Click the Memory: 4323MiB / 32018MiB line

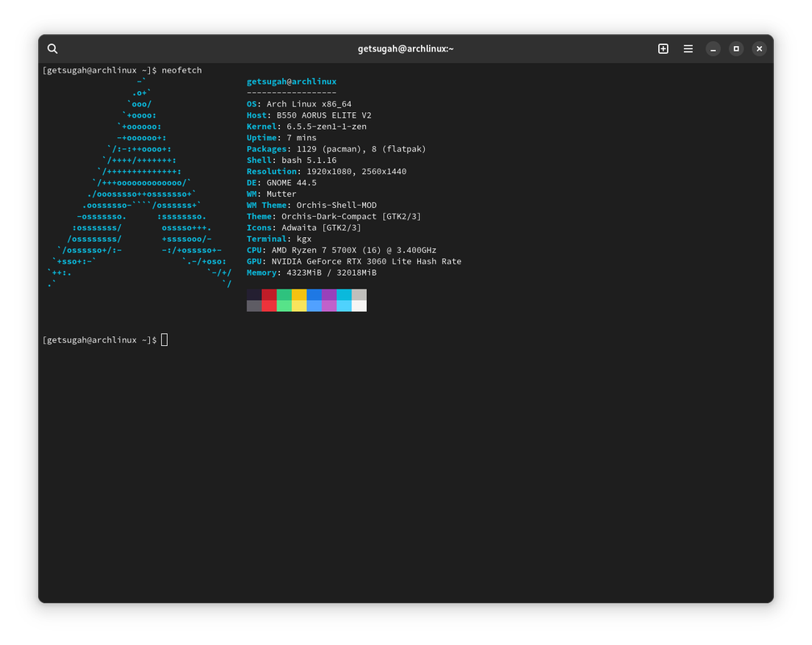[x=312, y=273]
